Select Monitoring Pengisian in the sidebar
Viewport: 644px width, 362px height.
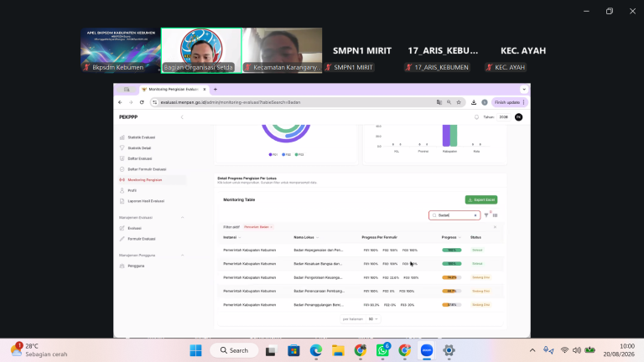pyautogui.click(x=144, y=180)
